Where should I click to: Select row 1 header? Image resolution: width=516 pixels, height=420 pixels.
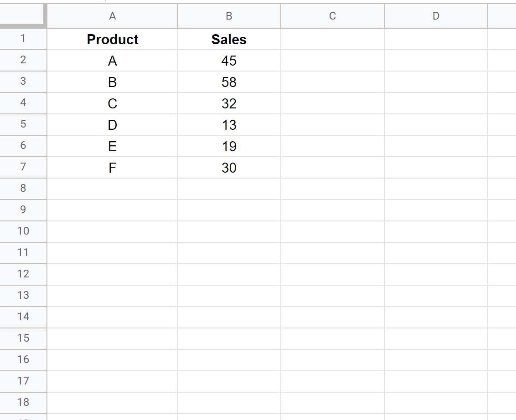click(23, 39)
